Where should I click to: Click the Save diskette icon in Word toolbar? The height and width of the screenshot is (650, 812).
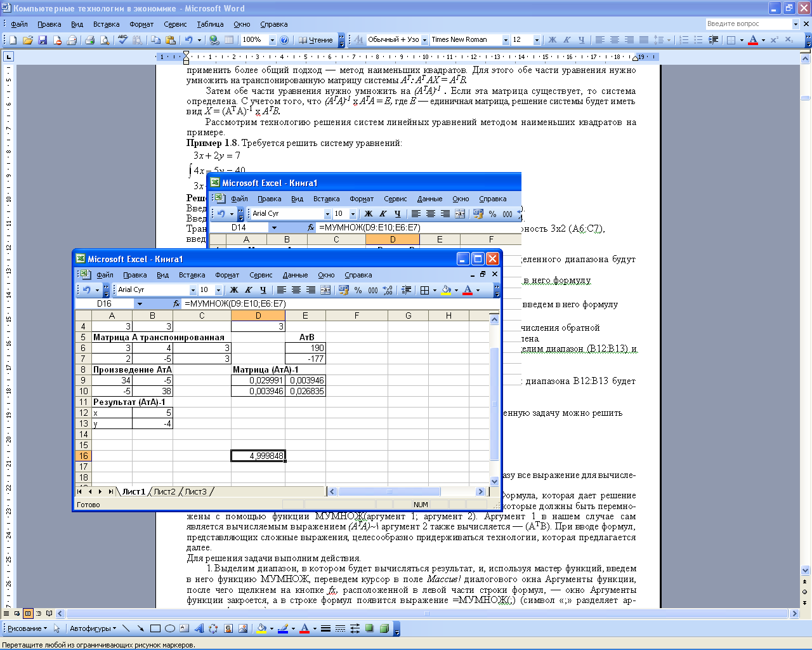43,40
